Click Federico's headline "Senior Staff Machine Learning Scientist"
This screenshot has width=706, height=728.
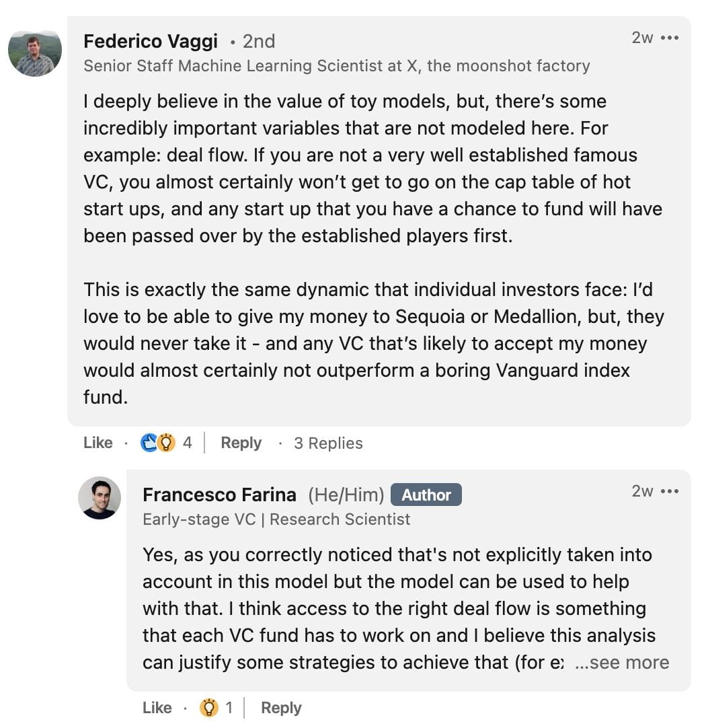336,66
